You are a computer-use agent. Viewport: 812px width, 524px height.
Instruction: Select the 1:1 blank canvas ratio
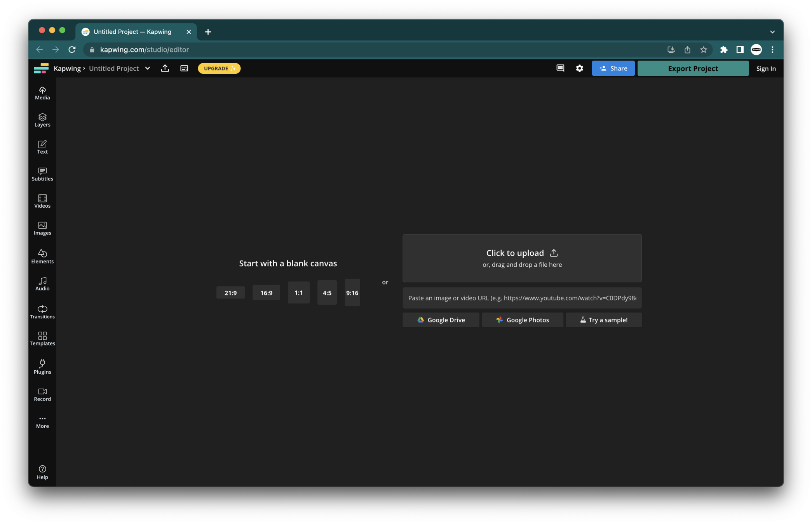(298, 293)
